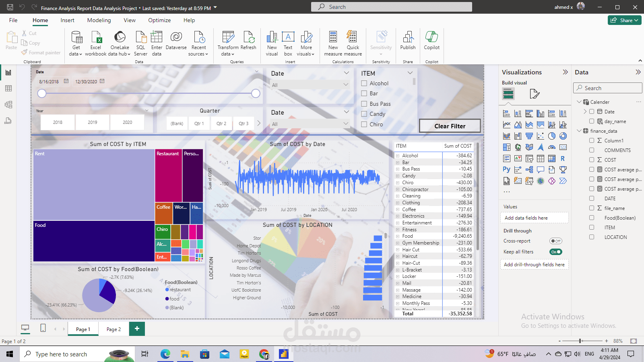The height and width of the screenshot is (362, 644).
Task: Open the DAX query view
Action: 8,120
